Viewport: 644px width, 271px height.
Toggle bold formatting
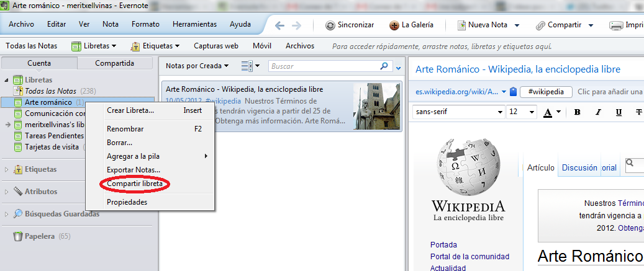pos(577,112)
